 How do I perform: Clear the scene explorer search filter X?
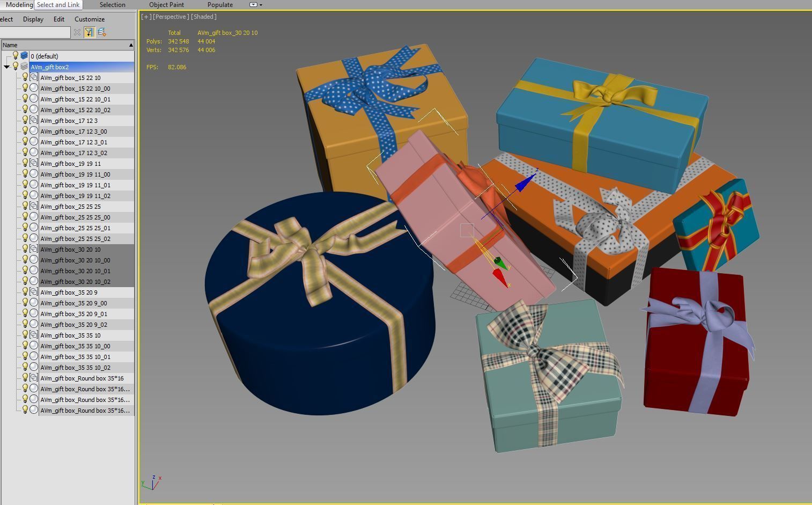(77, 32)
